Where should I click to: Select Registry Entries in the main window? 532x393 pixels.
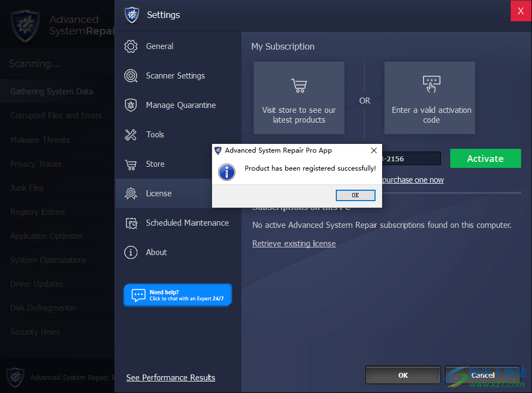pos(57,212)
